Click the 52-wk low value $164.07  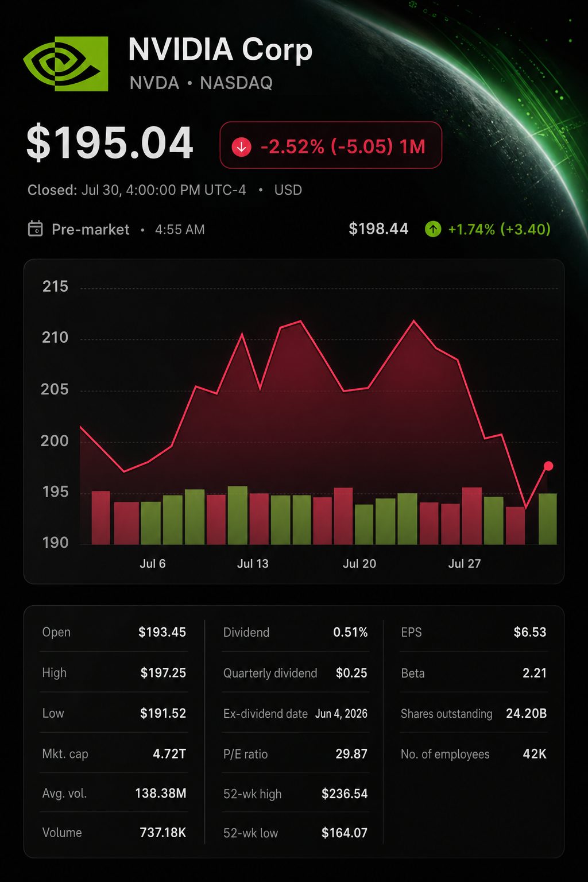click(x=345, y=833)
